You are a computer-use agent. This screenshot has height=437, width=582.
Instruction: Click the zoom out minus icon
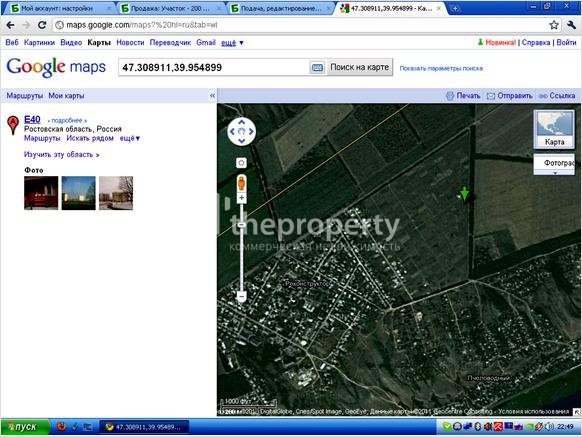[x=241, y=296]
